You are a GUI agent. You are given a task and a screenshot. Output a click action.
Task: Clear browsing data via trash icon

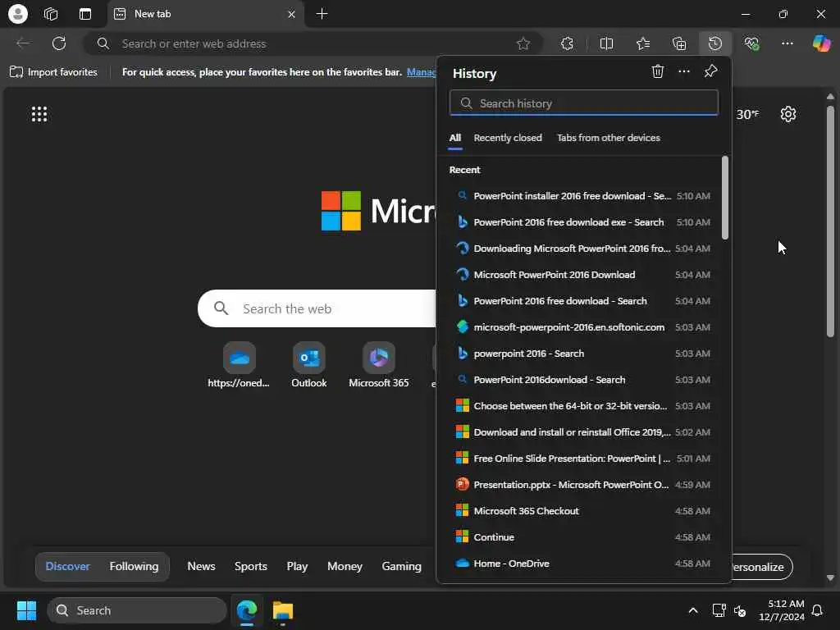(658, 71)
